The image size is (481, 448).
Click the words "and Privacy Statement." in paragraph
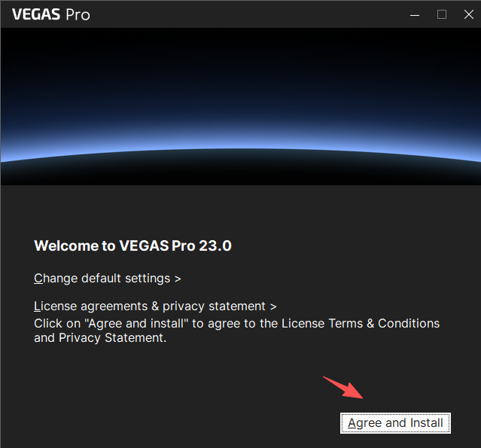tap(100, 338)
